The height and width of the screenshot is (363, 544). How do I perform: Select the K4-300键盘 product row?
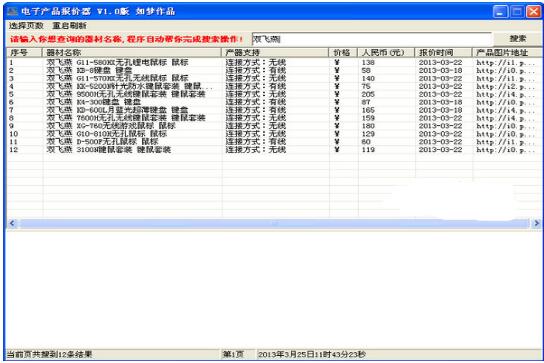point(274,102)
